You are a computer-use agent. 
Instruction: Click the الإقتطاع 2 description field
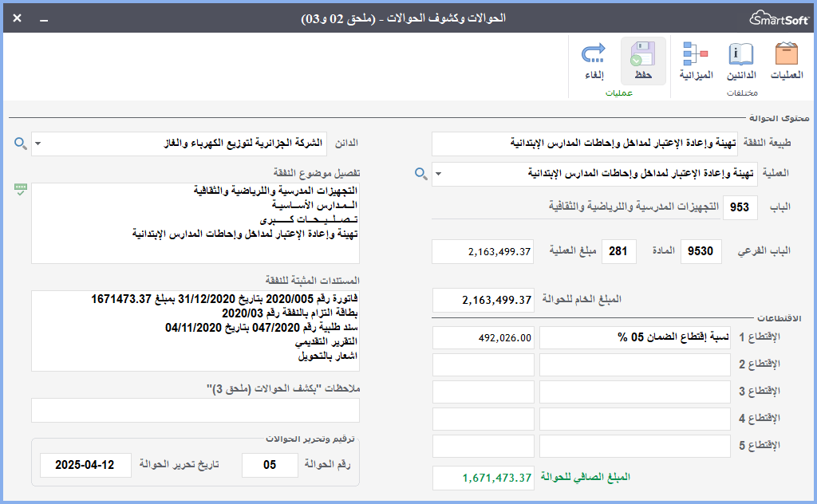635,365
